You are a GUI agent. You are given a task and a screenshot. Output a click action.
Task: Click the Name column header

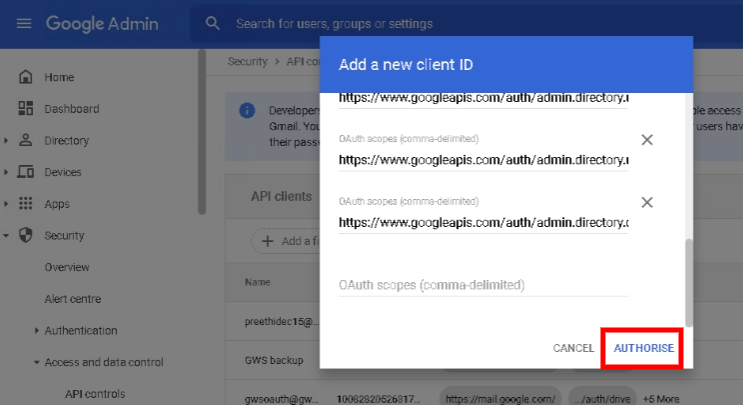pyautogui.click(x=257, y=282)
